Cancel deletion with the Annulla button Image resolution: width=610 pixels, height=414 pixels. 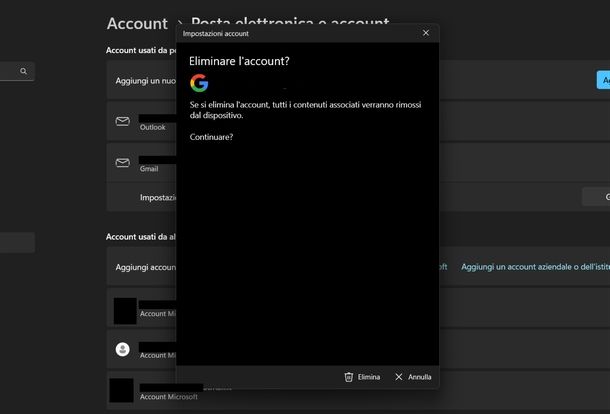[x=413, y=377]
